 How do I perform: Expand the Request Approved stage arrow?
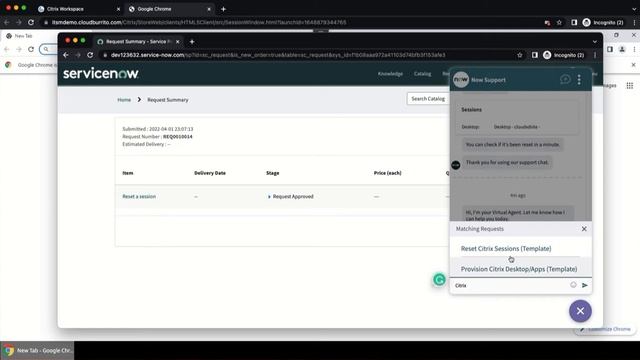(x=269, y=197)
